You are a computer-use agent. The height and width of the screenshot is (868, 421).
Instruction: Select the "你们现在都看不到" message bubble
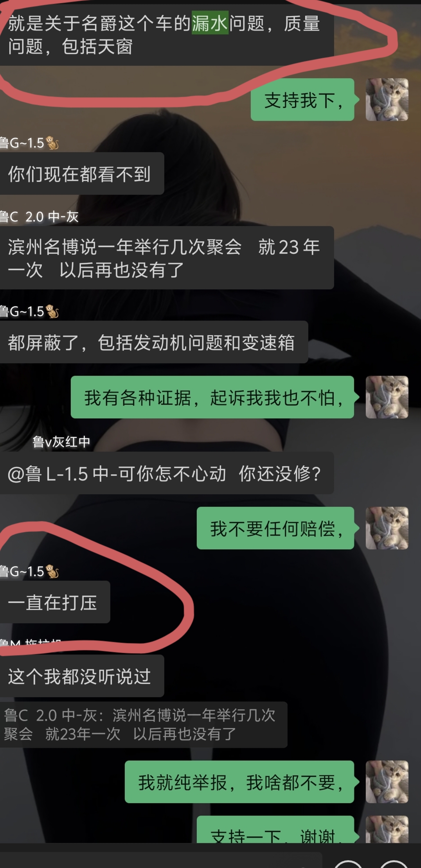tap(82, 173)
